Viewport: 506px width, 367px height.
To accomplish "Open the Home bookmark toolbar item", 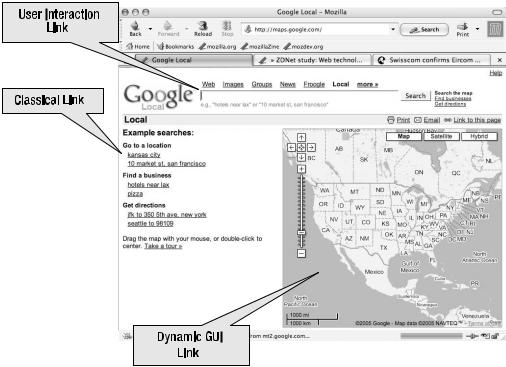I will point(138,47).
